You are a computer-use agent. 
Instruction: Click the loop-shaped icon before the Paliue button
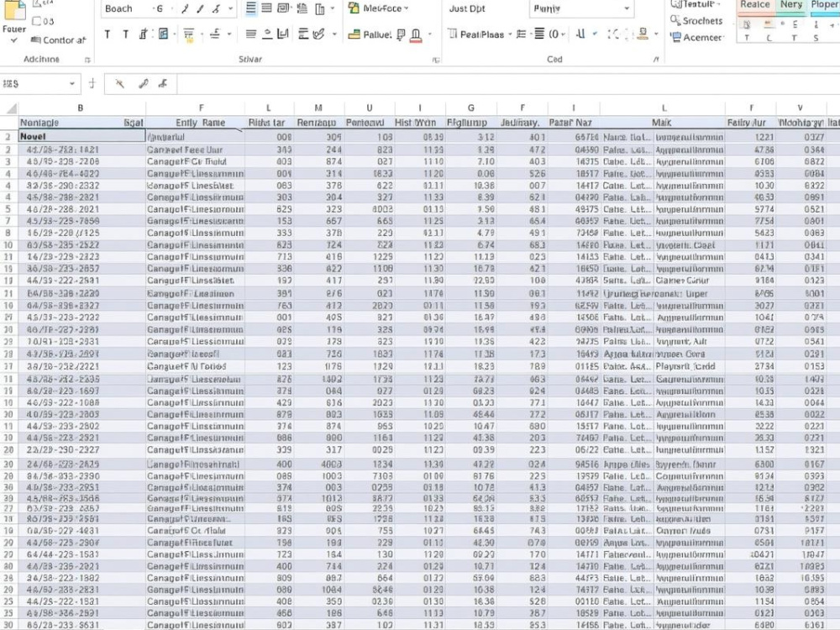[319, 34]
